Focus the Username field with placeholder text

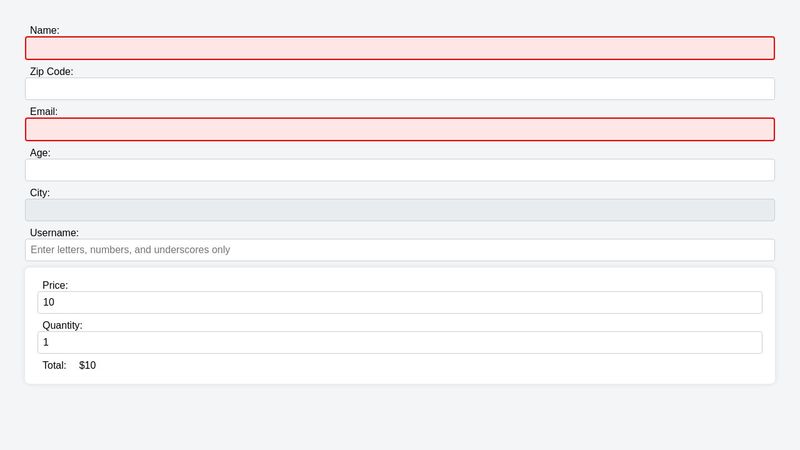pos(400,250)
